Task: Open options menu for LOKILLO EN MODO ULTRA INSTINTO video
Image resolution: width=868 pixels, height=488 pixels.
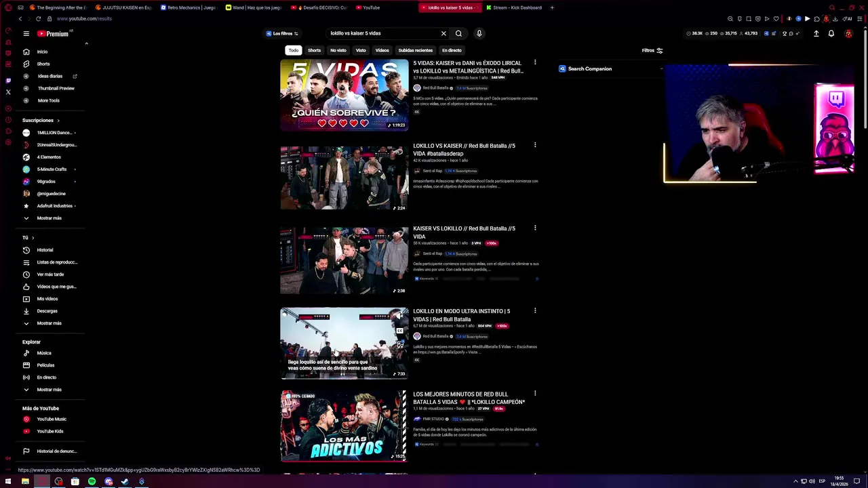Action: [535, 310]
